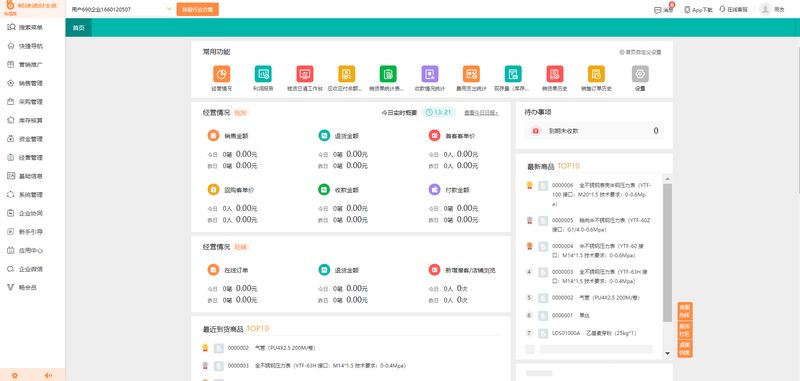Switch to the 首页 tab
800x381 pixels.
pyautogui.click(x=79, y=28)
